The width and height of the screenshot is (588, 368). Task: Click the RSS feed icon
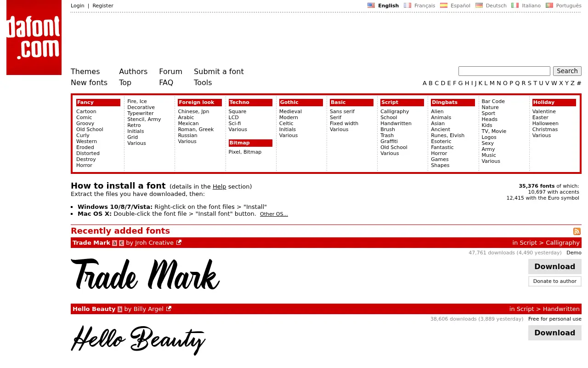tap(577, 231)
